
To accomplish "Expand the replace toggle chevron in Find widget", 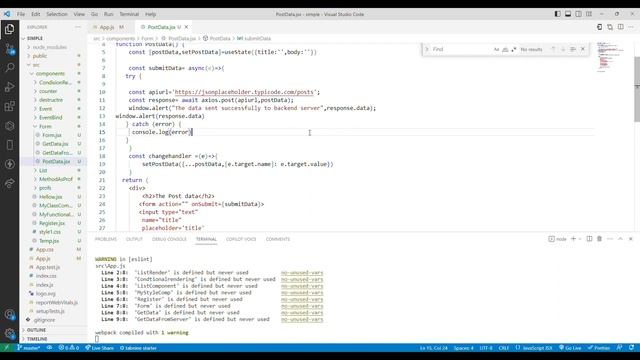I will pyautogui.click(x=427, y=49).
